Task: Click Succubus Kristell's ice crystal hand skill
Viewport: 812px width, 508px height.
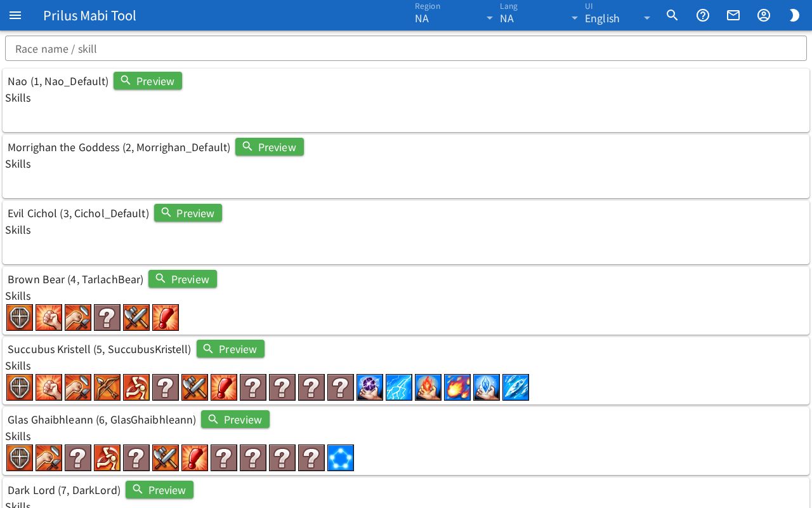Action: coord(487,387)
